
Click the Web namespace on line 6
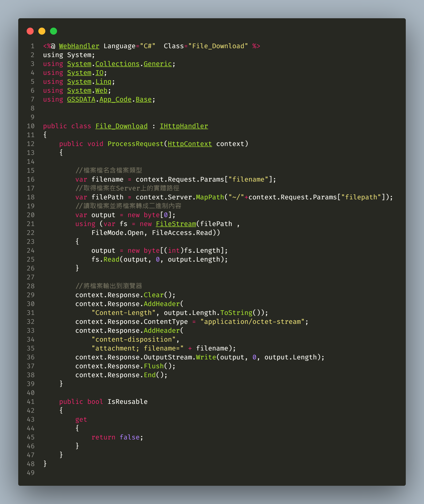coord(101,91)
